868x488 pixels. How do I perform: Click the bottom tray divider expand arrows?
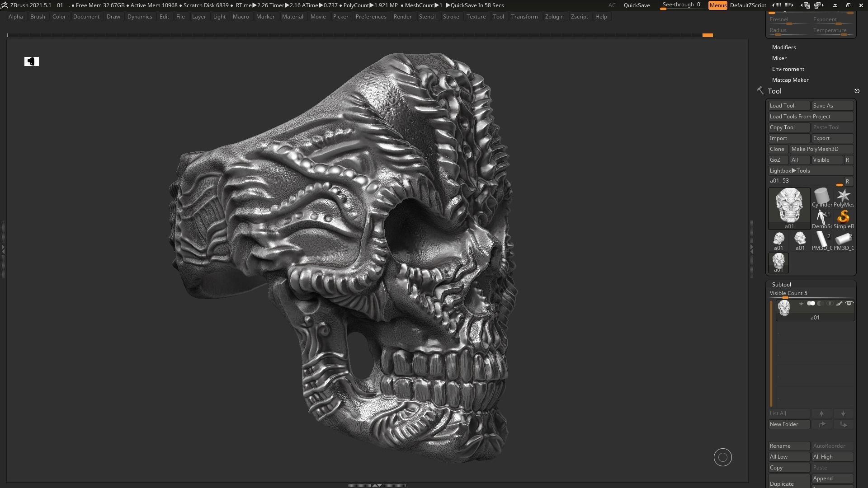(x=377, y=485)
